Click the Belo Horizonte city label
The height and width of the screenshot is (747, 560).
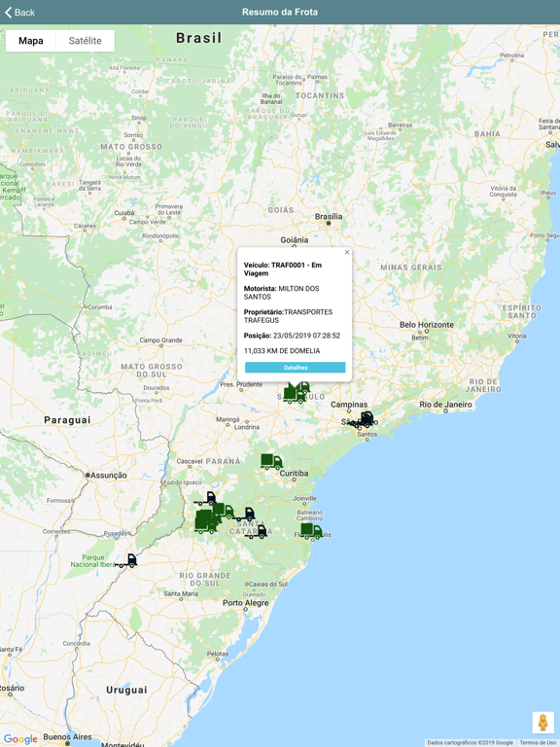tap(427, 325)
